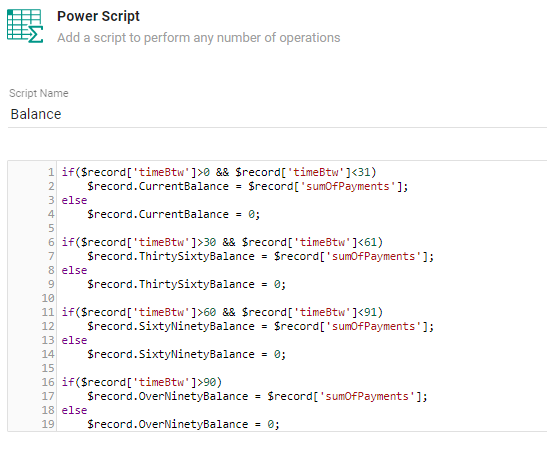Viewport: 547px width, 463px height.
Task: Click the Script Name field containing Balance
Action: point(277,114)
